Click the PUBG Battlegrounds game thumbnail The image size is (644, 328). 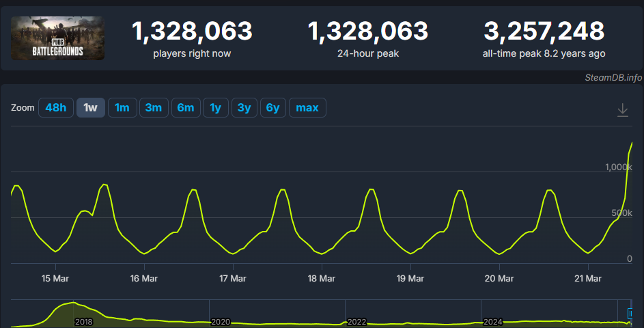click(x=58, y=38)
